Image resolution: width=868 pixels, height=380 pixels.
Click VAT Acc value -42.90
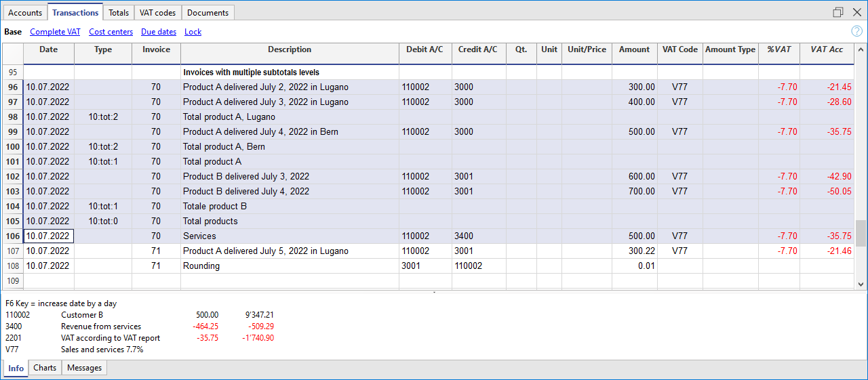827,177
